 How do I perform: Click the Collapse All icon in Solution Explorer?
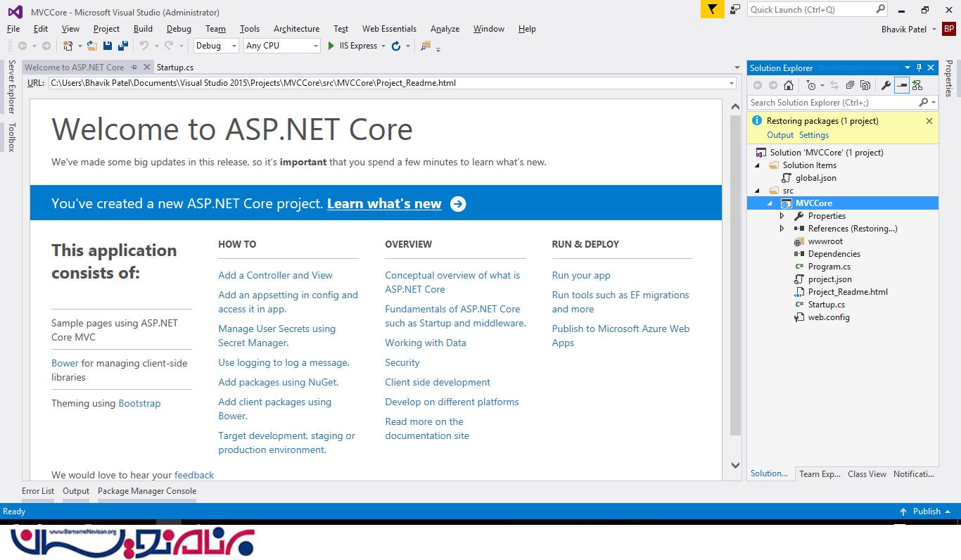[x=850, y=85]
